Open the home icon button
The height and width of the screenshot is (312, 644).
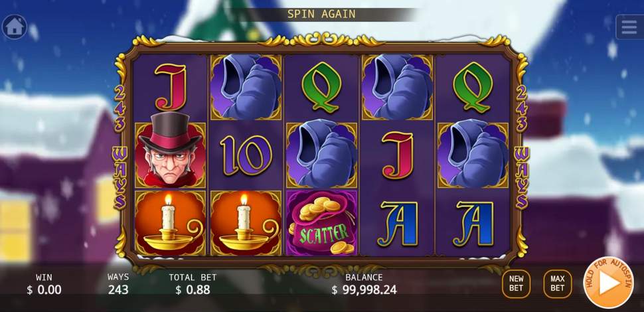(15, 27)
